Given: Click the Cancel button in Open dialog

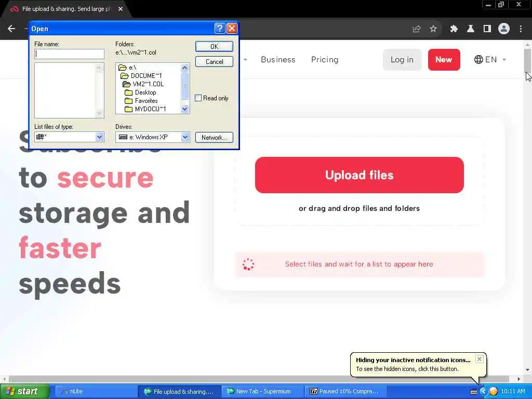Looking at the screenshot, I should pyautogui.click(x=214, y=61).
